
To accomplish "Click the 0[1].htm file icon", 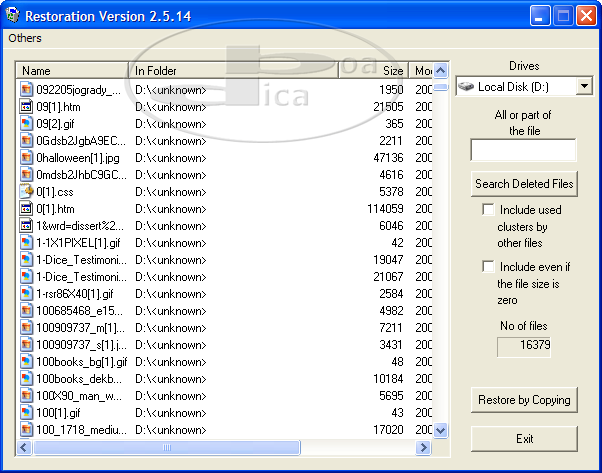I will (x=27, y=208).
